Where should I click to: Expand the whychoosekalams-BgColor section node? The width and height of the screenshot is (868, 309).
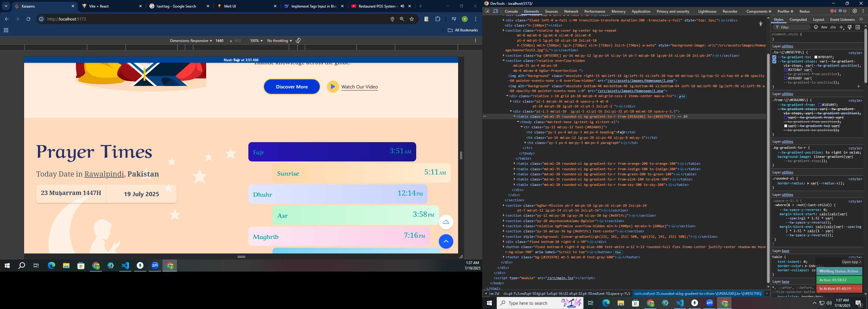(x=504, y=221)
